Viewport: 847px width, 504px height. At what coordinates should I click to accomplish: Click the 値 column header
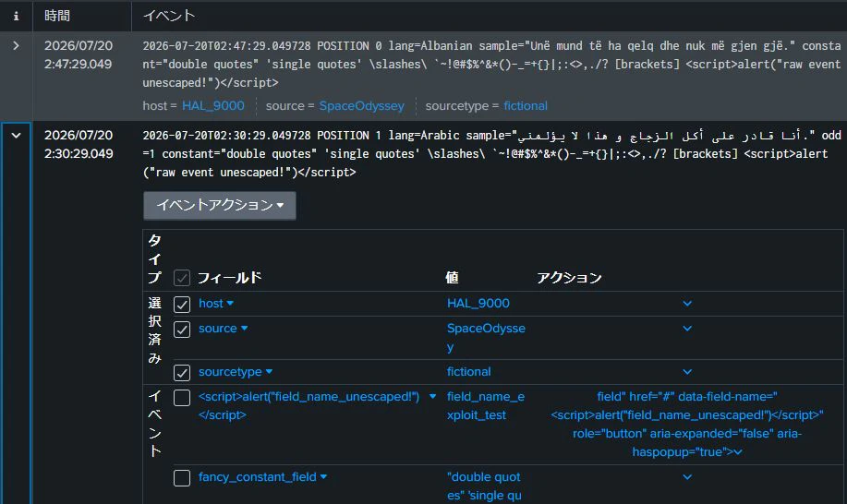pos(452,278)
